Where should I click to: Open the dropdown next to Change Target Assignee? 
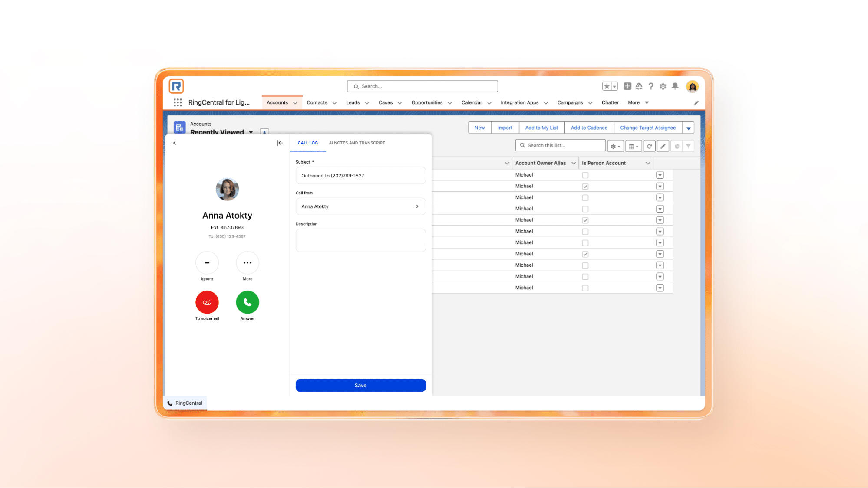[688, 128]
